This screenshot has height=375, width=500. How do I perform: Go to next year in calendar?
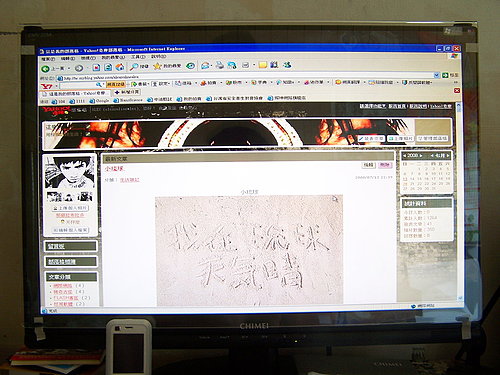[x=421, y=156]
